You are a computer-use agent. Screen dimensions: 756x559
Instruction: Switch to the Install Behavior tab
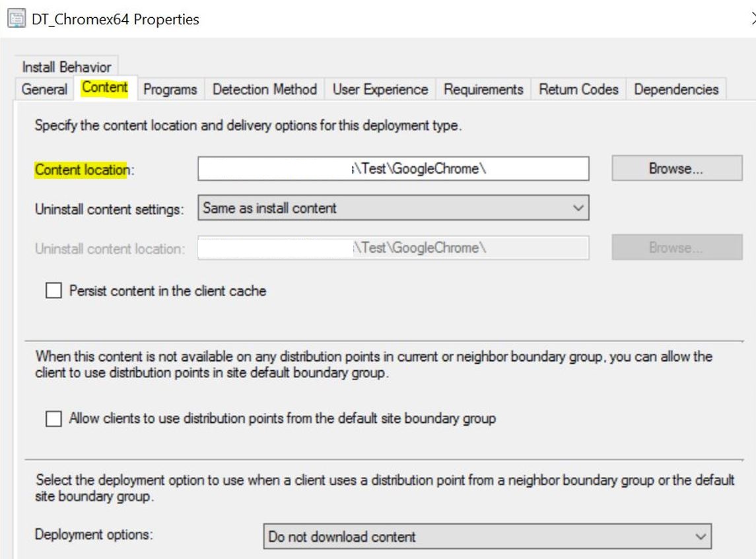point(66,67)
